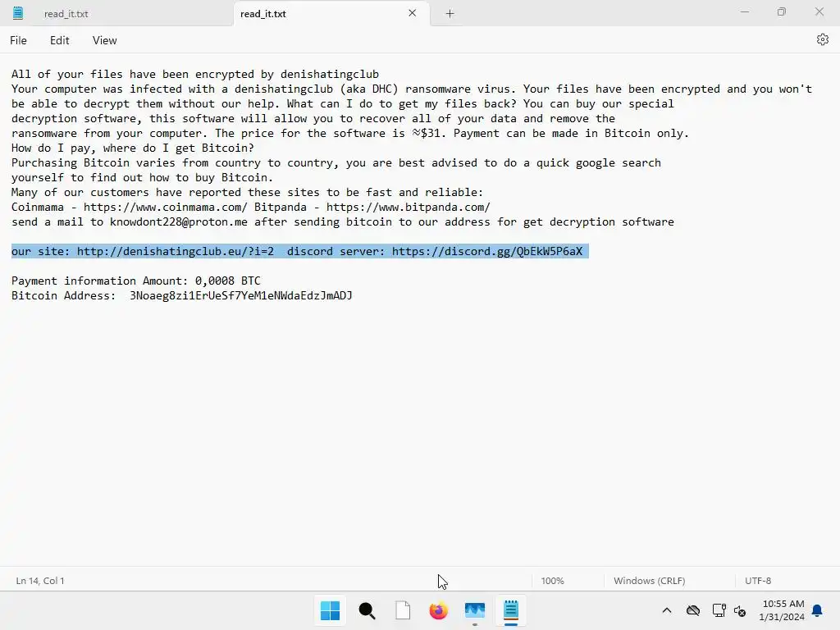Click the first line 'All of your files'

click(x=195, y=74)
